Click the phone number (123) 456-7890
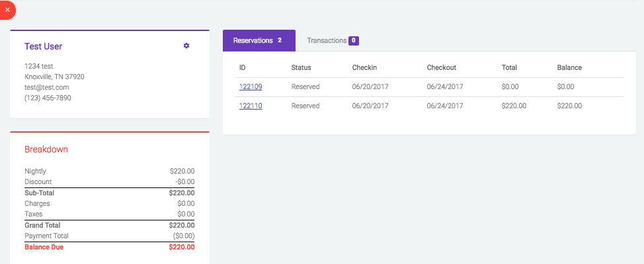This screenshot has width=644, height=264. (x=48, y=98)
